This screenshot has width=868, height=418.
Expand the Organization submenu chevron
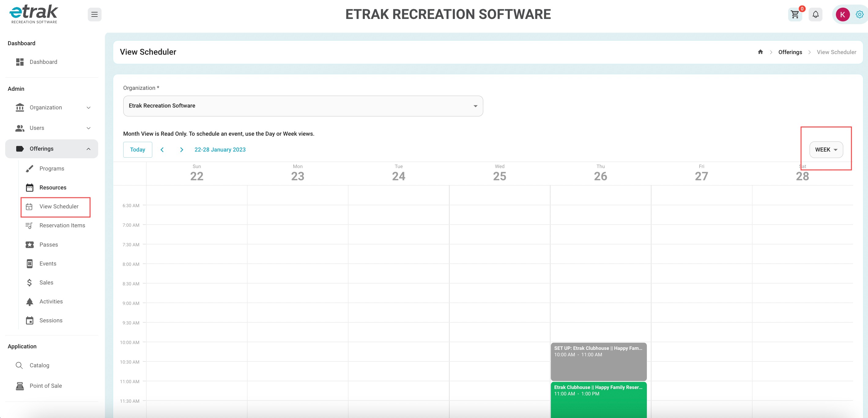coord(89,108)
